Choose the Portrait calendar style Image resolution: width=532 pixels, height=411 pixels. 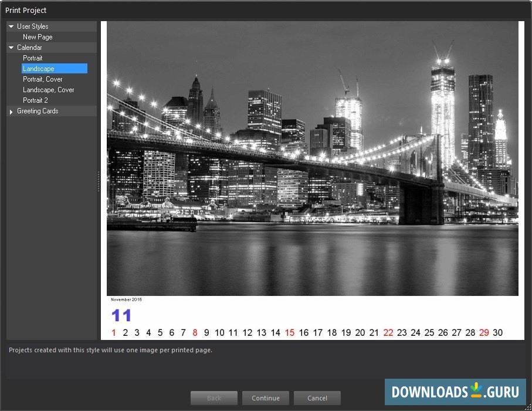pyautogui.click(x=33, y=58)
